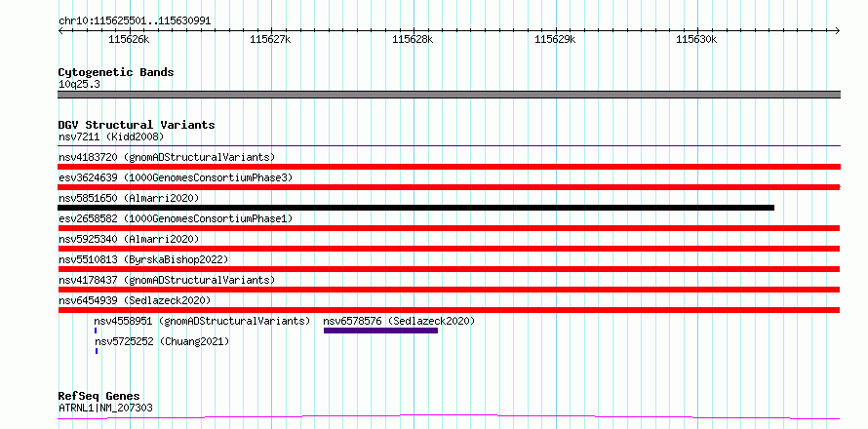The image size is (868, 429).
Task: Click the 115629k ruler tick label
Action: click(555, 39)
